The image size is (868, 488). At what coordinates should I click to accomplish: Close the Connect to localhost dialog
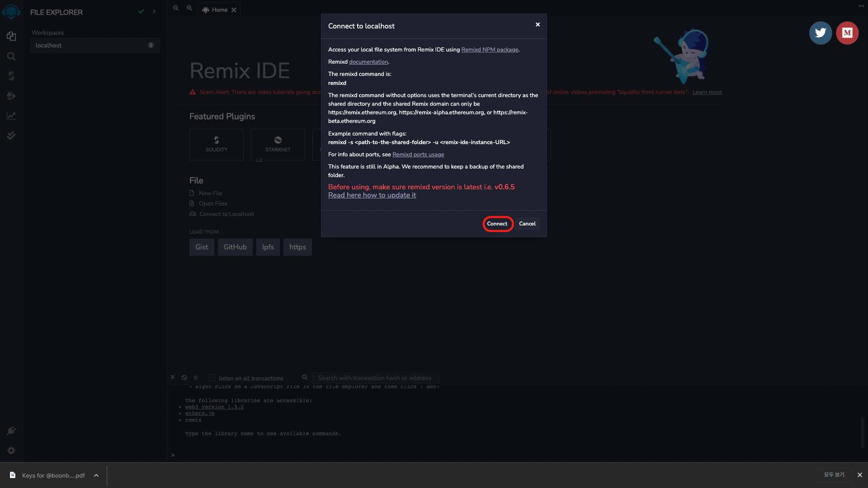(x=538, y=24)
